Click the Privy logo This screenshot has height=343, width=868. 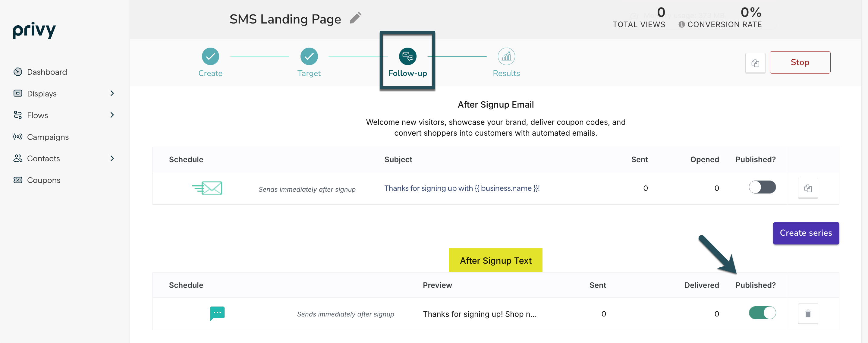34,30
